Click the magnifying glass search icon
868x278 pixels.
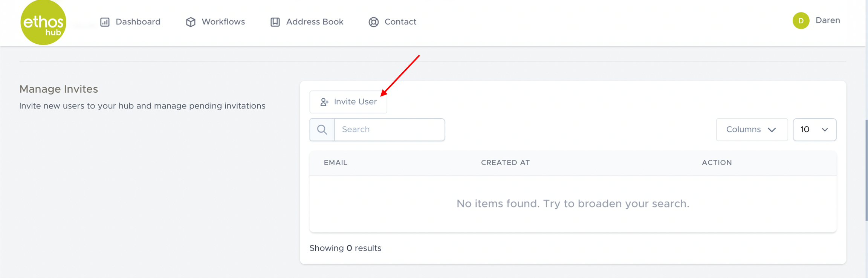coord(322,130)
